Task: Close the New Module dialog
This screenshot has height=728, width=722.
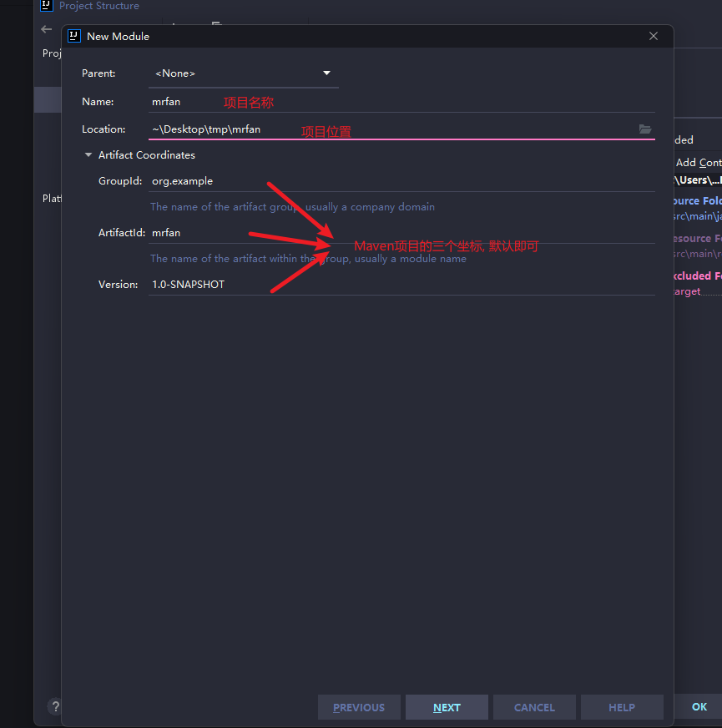Action: click(654, 36)
